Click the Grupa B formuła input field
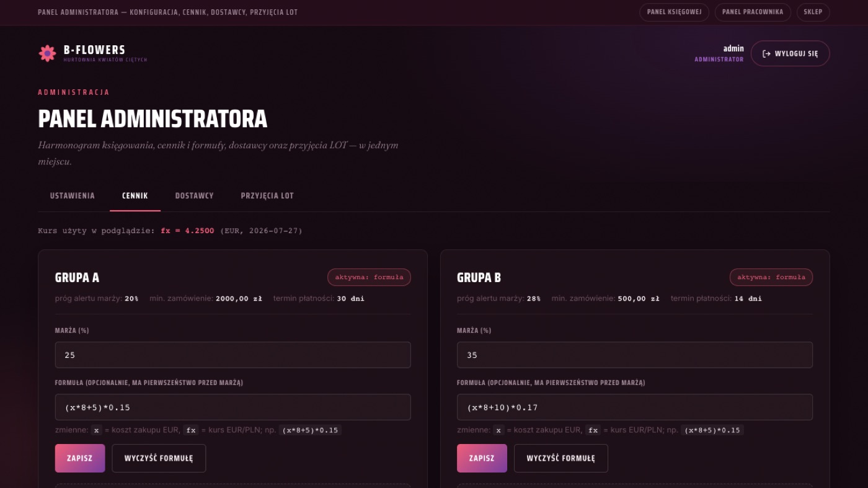868x488 pixels. pyautogui.click(x=635, y=407)
